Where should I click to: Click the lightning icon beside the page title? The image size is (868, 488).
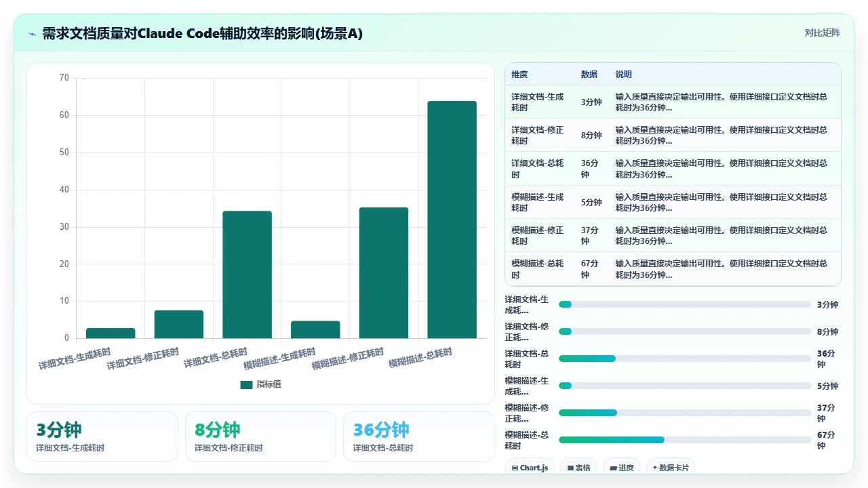(x=32, y=34)
